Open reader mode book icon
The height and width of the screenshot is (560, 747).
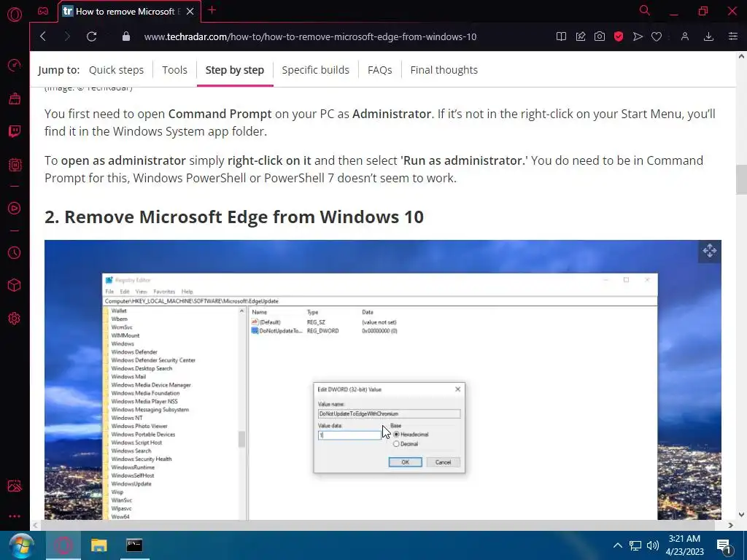561,36
